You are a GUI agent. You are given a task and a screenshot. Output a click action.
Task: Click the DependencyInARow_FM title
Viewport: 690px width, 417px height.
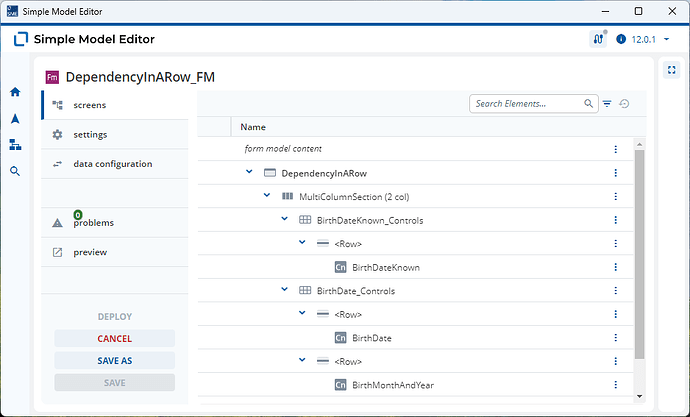[x=140, y=77]
